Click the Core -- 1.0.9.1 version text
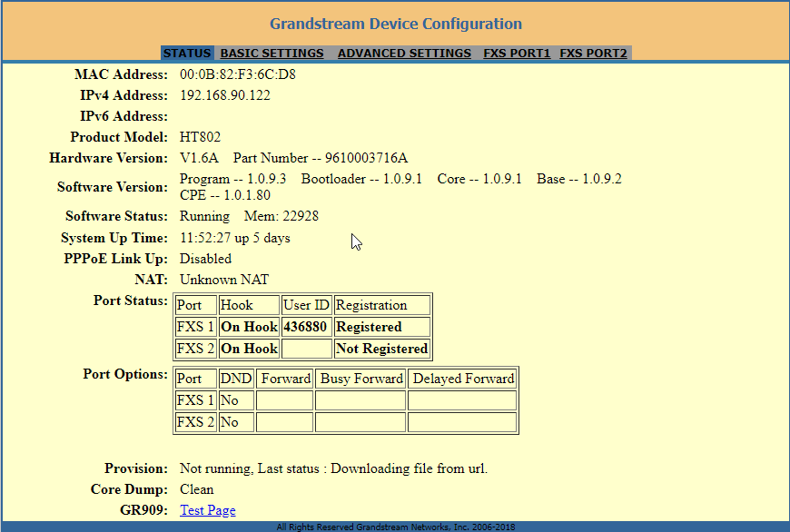 (479, 179)
